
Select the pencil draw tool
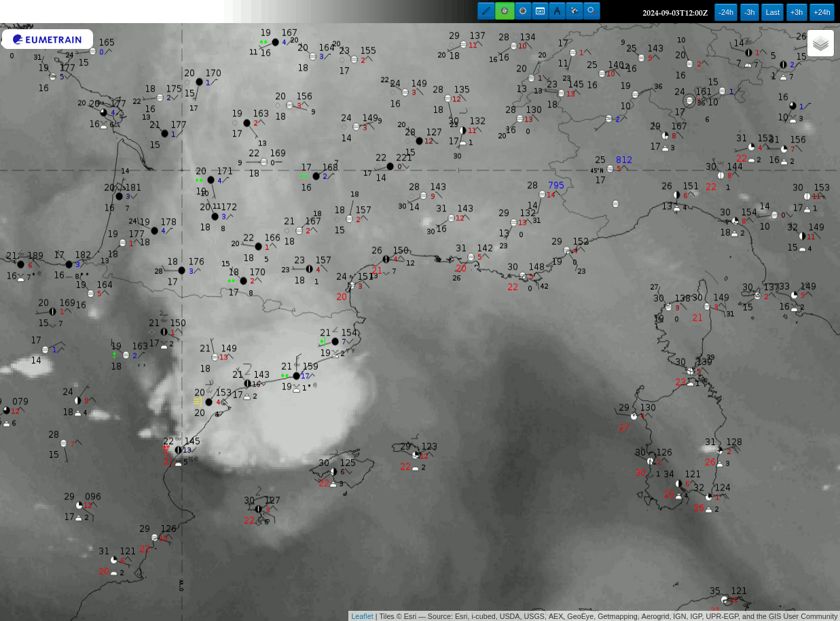click(x=486, y=11)
